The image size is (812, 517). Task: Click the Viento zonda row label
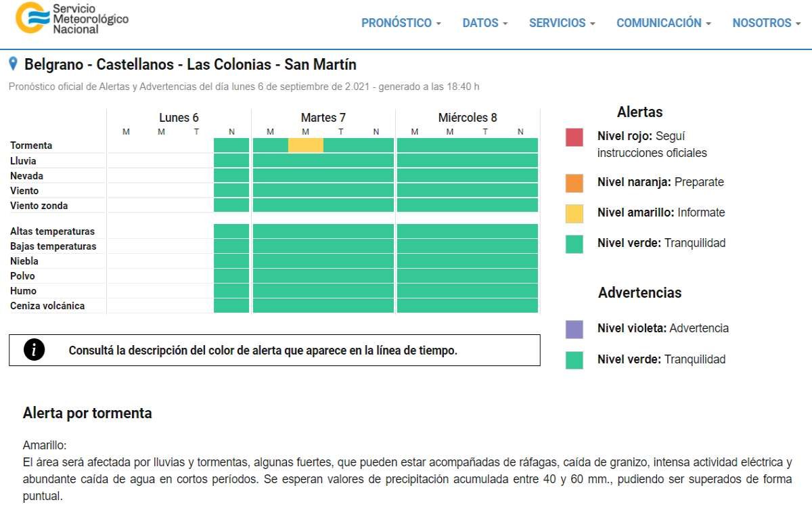tap(39, 206)
